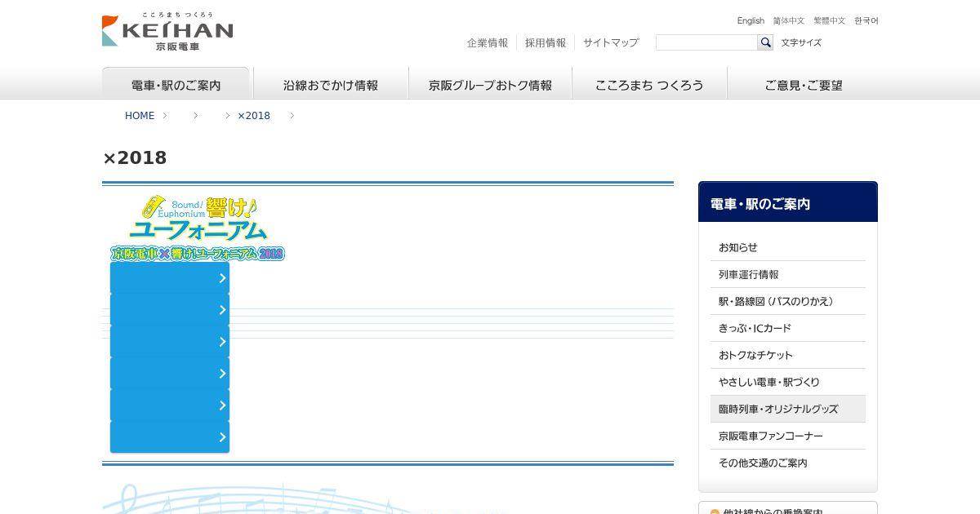Switch site language to 繁體中文
This screenshot has height=514, width=980.
click(830, 20)
